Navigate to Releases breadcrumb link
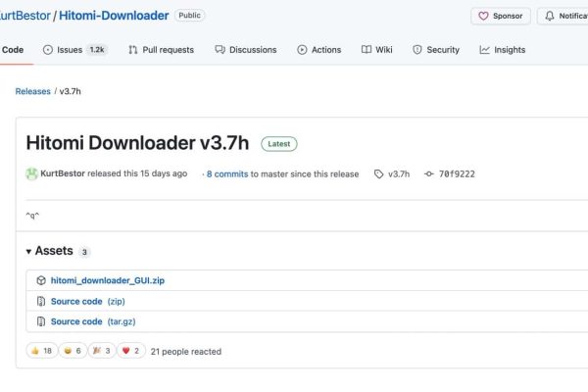The width and height of the screenshot is (588, 392). click(x=32, y=91)
